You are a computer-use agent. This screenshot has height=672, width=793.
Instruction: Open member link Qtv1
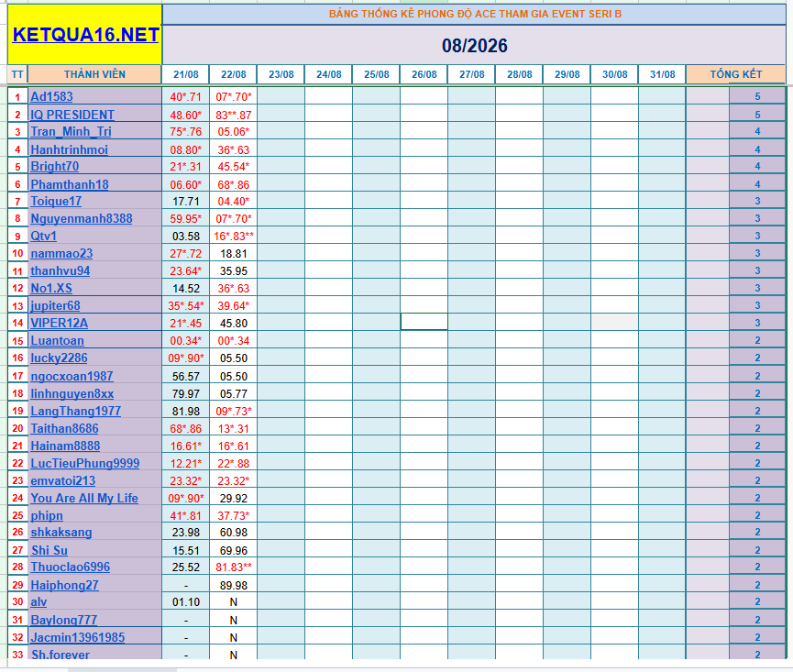tap(43, 237)
